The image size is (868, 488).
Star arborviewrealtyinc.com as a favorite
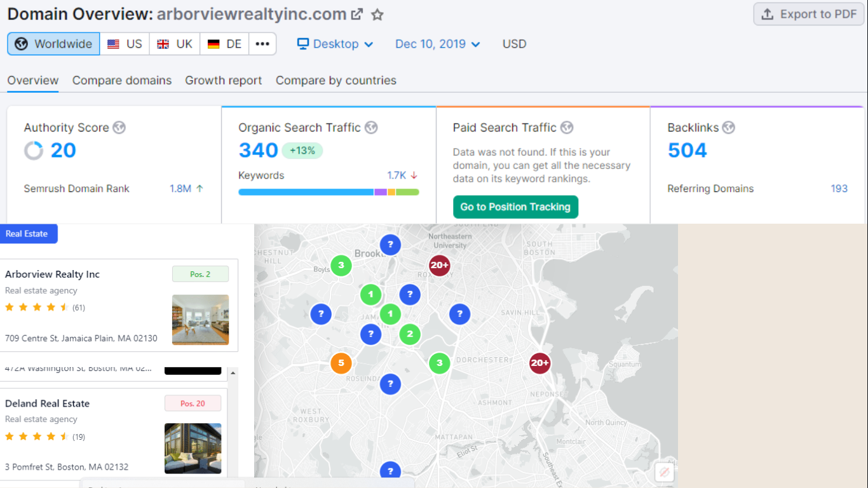point(377,14)
